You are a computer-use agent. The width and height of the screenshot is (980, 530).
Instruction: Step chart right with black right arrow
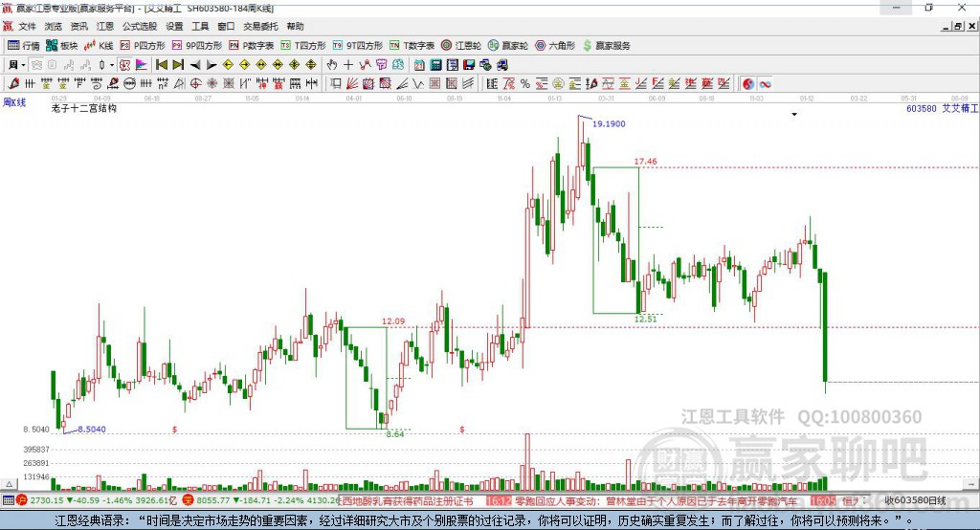(212, 65)
